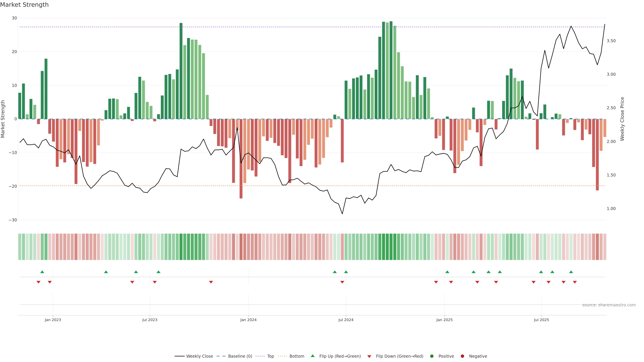The height and width of the screenshot is (362, 644).
Task: Click the Weekly Close Price axis title
Action: pos(622,119)
